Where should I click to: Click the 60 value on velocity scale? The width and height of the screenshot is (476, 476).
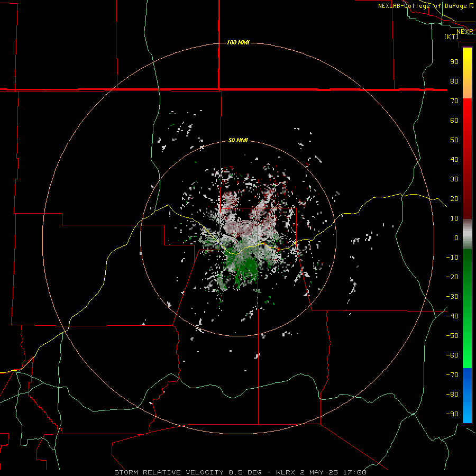454,120
